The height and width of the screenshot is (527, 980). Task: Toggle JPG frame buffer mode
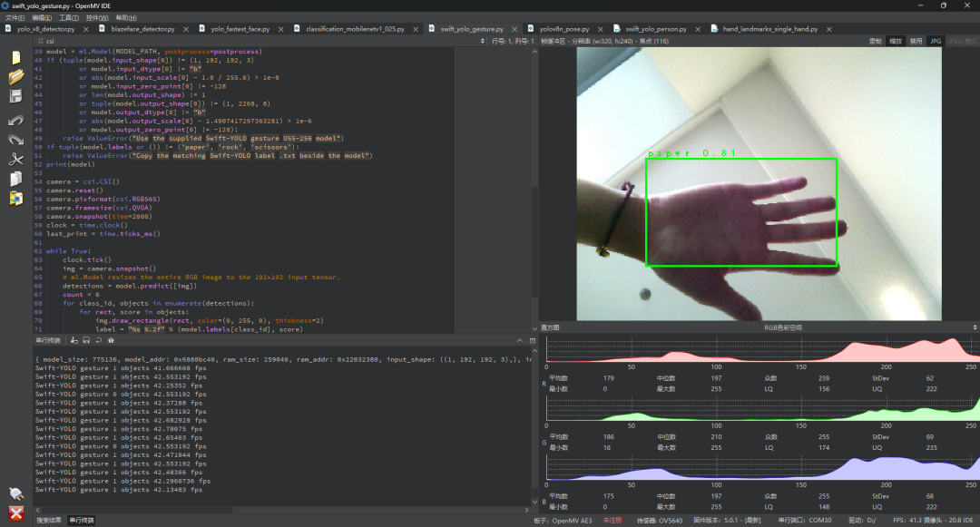pos(936,41)
